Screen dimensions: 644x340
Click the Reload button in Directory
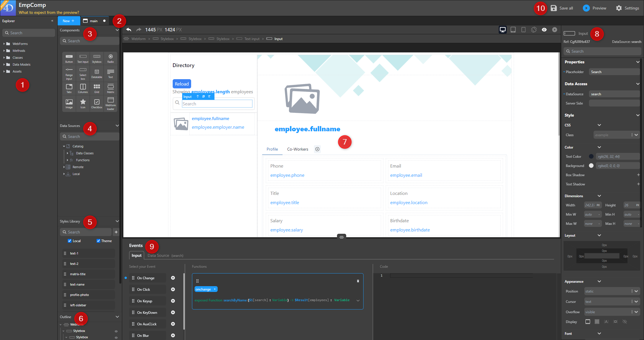pyautogui.click(x=181, y=83)
